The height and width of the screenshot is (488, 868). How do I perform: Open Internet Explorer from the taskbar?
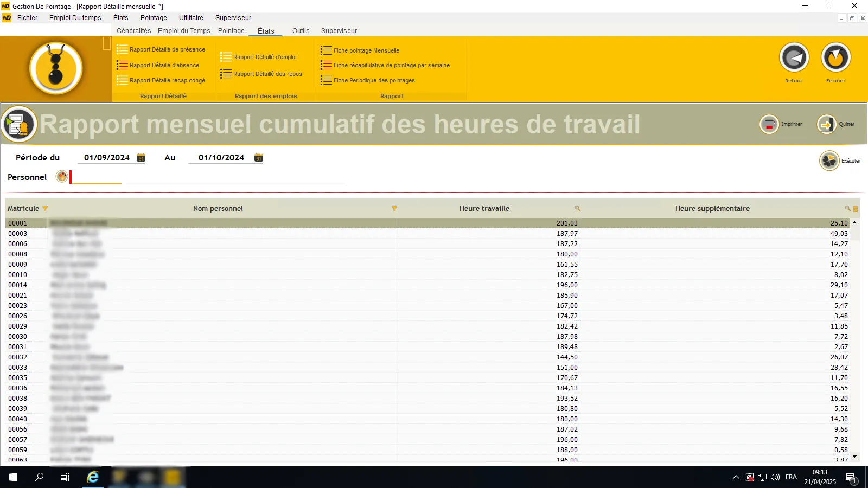[93, 477]
